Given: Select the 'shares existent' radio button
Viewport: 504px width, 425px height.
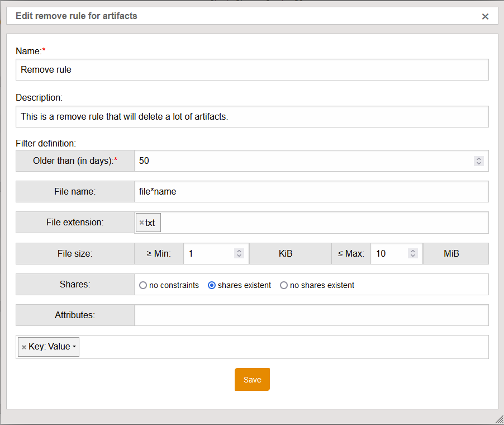Looking at the screenshot, I should pyautogui.click(x=212, y=285).
